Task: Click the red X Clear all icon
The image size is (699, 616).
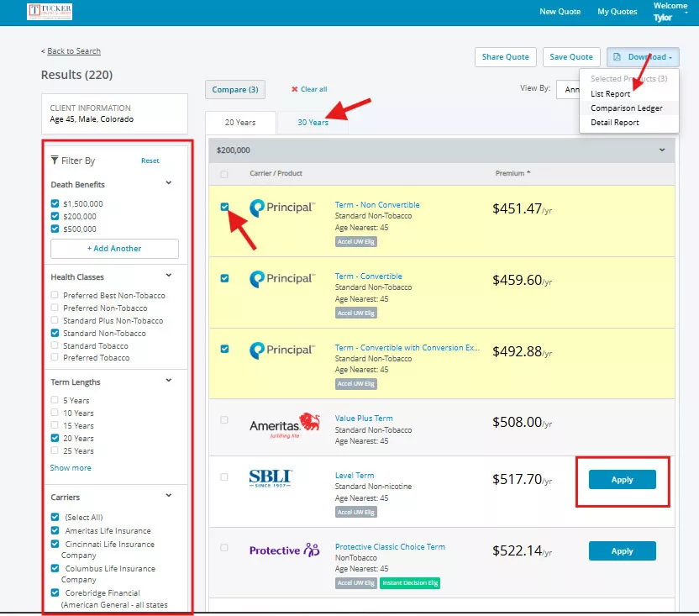Action: 295,89
